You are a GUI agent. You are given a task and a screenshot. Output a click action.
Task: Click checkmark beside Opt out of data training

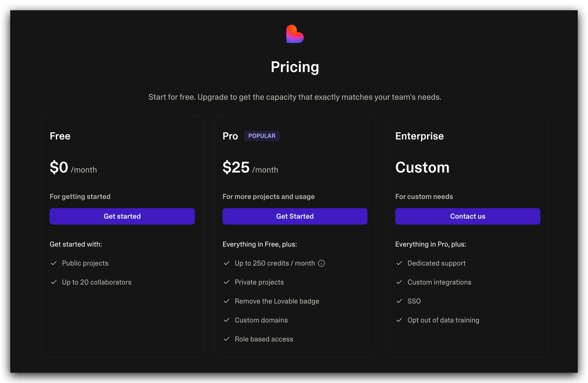(x=399, y=320)
